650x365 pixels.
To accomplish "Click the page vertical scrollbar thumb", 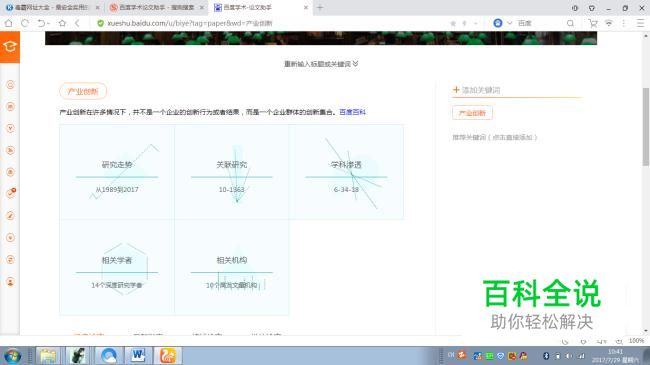I will point(645,127).
